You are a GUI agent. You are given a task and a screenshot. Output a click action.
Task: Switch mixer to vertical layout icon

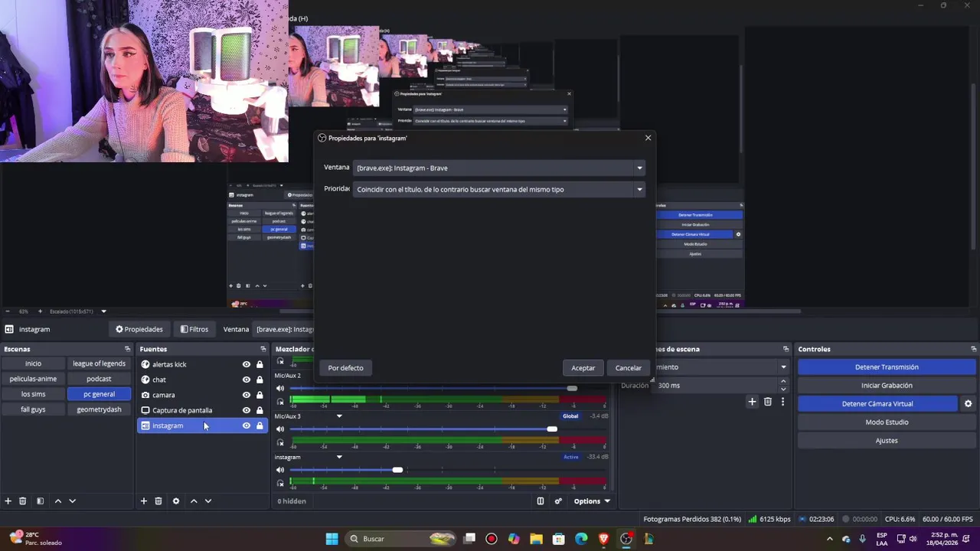[x=541, y=501]
